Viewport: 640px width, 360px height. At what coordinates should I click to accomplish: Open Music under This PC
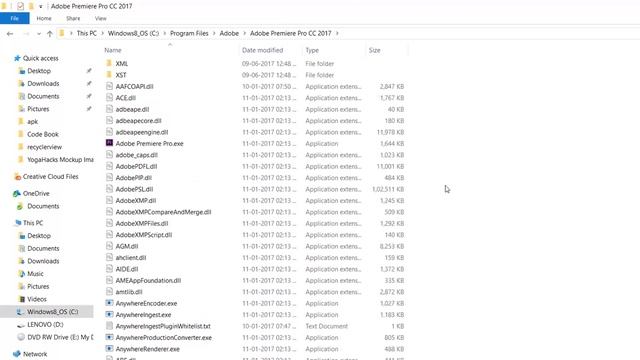pos(35,274)
